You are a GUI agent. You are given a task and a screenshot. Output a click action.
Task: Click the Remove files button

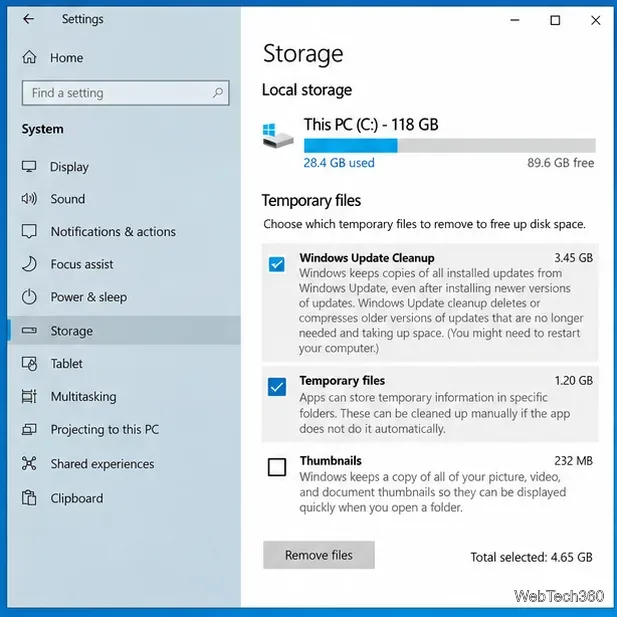tap(319, 555)
